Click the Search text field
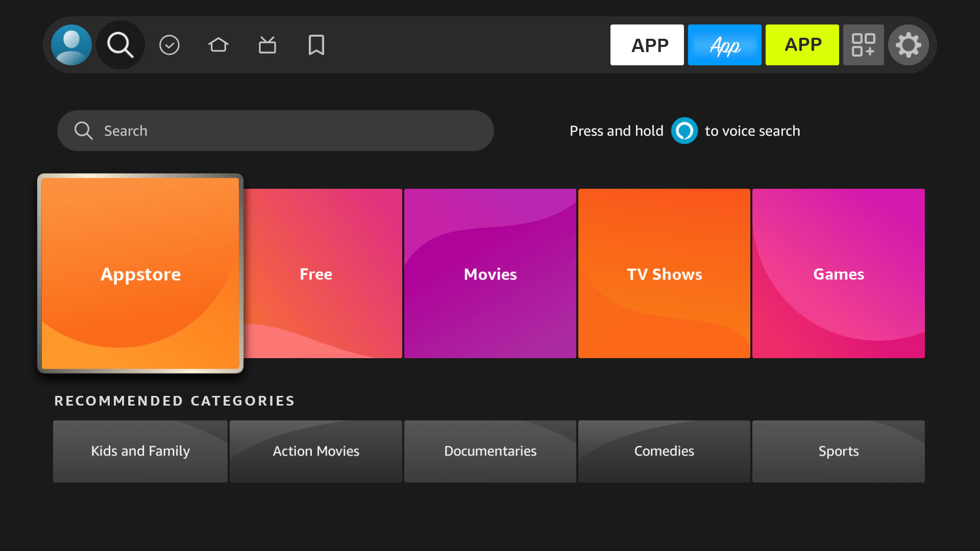Image resolution: width=980 pixels, height=551 pixels. [276, 131]
